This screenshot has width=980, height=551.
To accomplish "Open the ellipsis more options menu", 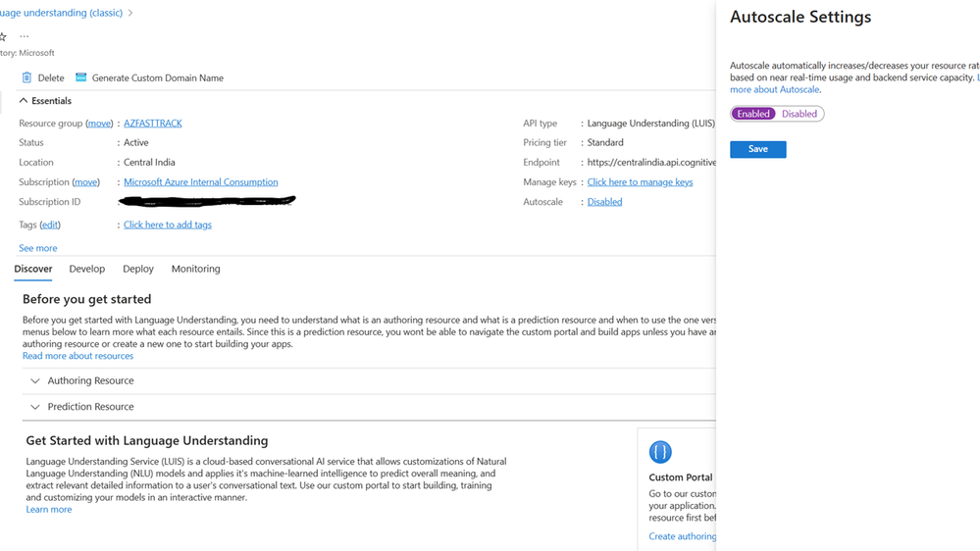I will click(x=25, y=37).
